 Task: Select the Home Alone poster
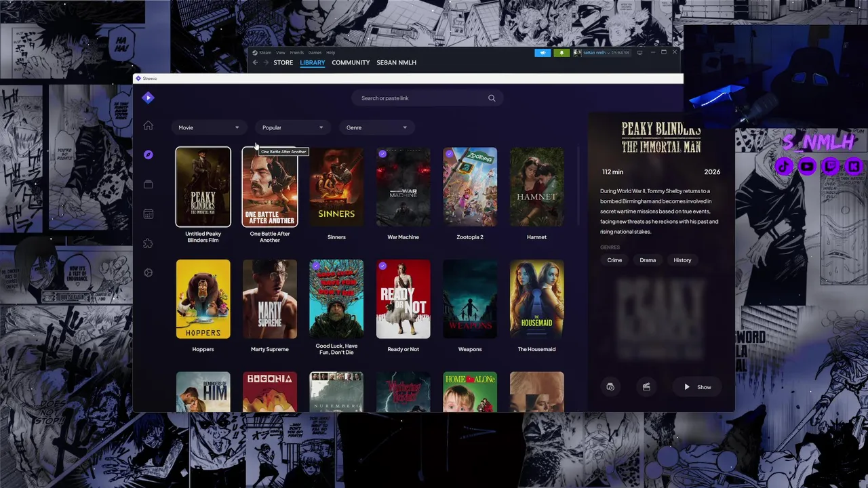[x=470, y=392]
